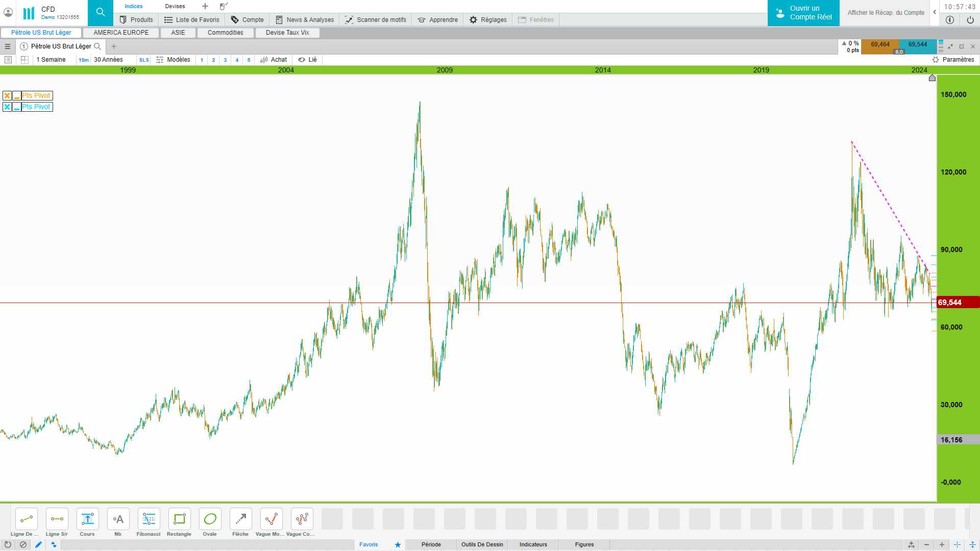
Task: Choose the Flèche arrow tool
Action: (240, 519)
